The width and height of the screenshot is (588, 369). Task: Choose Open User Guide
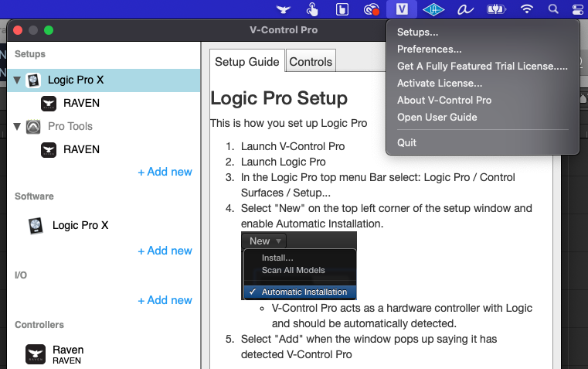coord(437,117)
